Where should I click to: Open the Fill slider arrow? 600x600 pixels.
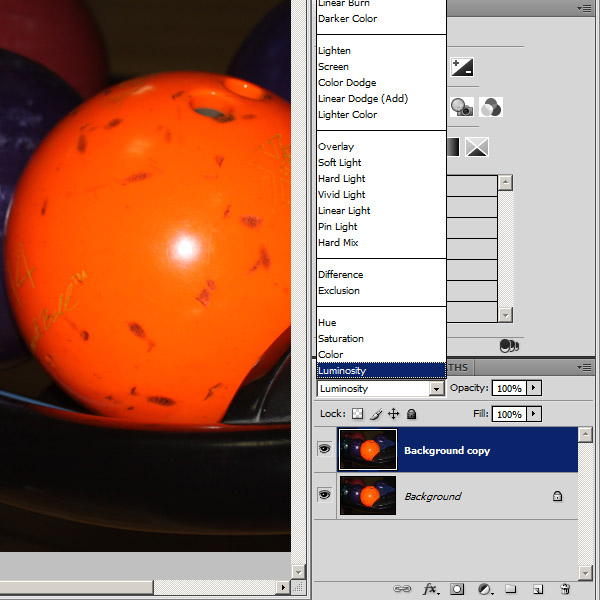(534, 414)
